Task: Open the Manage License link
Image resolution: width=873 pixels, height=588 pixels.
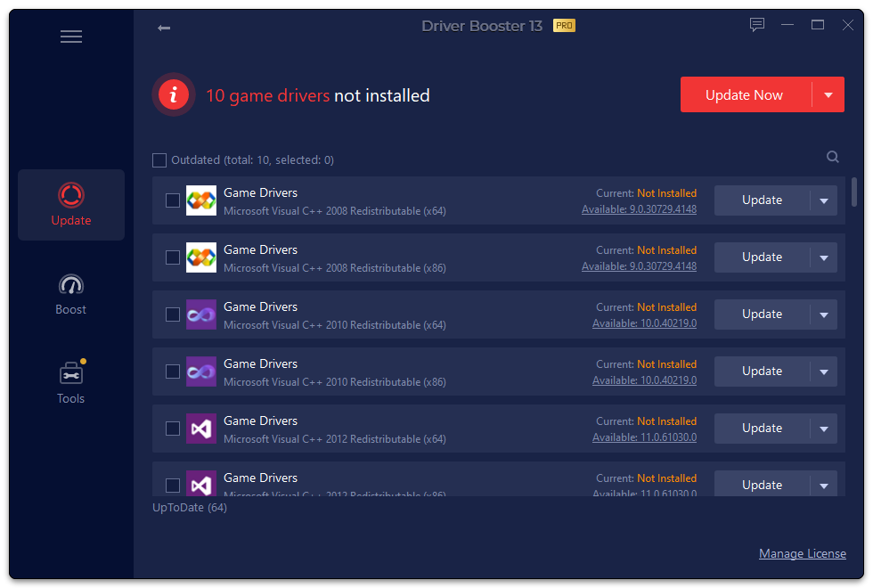Action: [x=803, y=553]
